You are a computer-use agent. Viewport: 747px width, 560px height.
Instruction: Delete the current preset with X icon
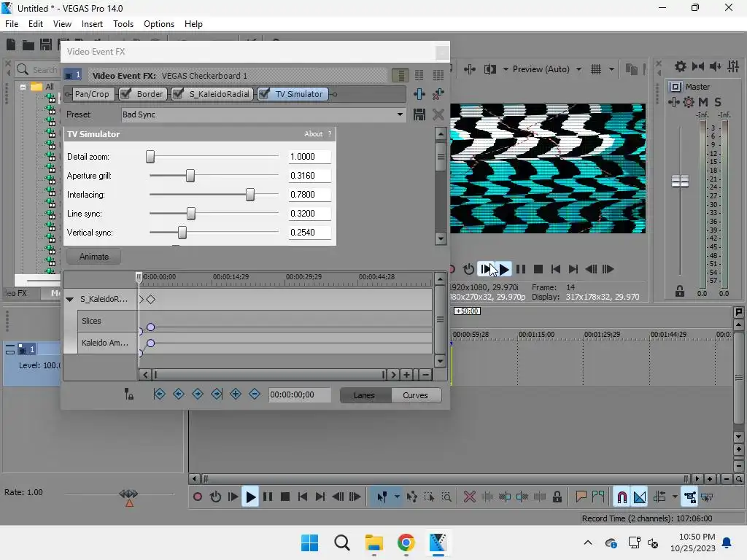click(x=438, y=114)
